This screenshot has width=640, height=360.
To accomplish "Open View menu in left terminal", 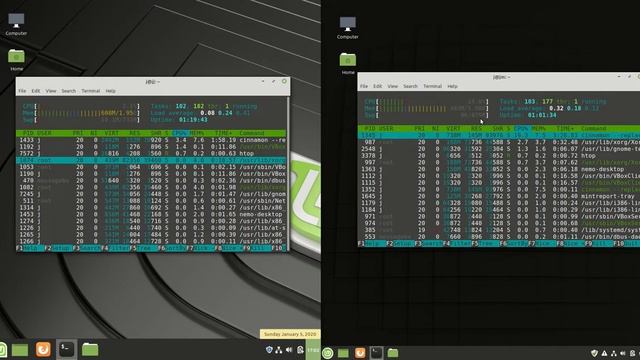I will (x=51, y=91).
